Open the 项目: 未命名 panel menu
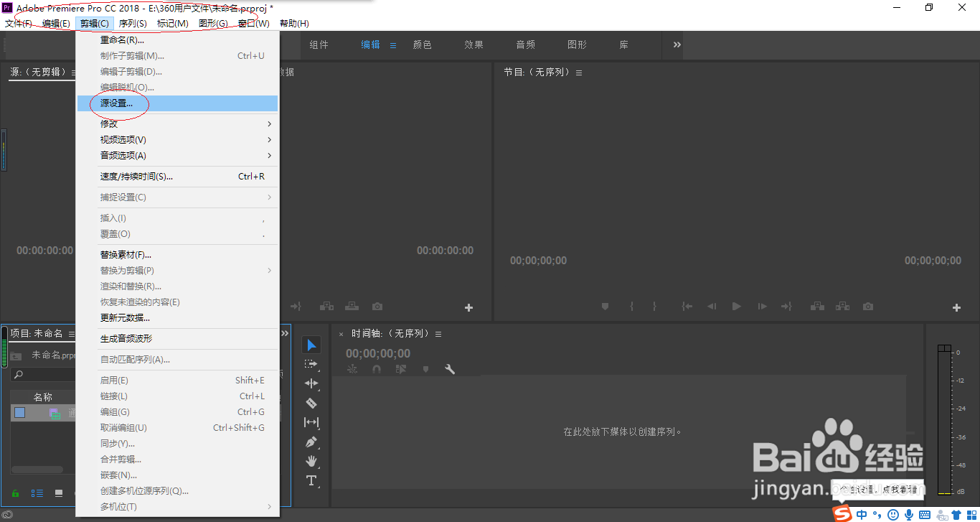Screen dimensions: 980x522 click(72, 334)
